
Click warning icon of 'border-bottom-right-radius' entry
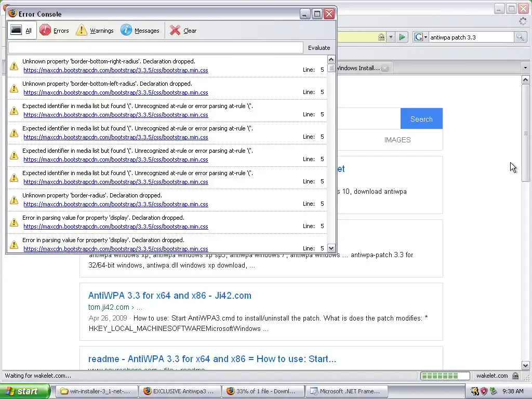tap(14, 66)
